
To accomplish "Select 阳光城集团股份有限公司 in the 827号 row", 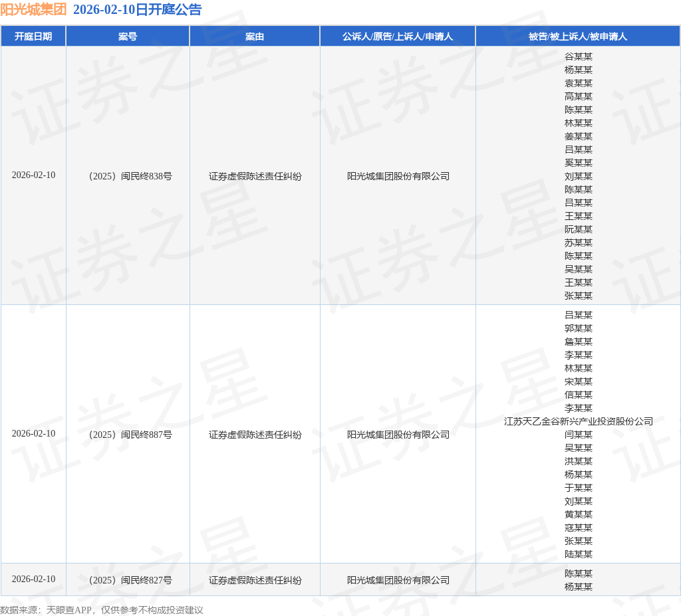I will coord(398,580).
